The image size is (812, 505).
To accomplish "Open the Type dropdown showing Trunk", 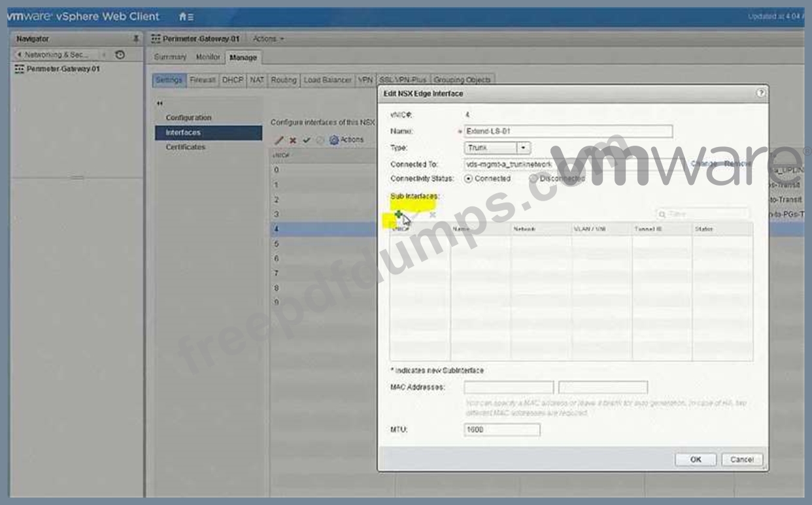I will pos(498,148).
